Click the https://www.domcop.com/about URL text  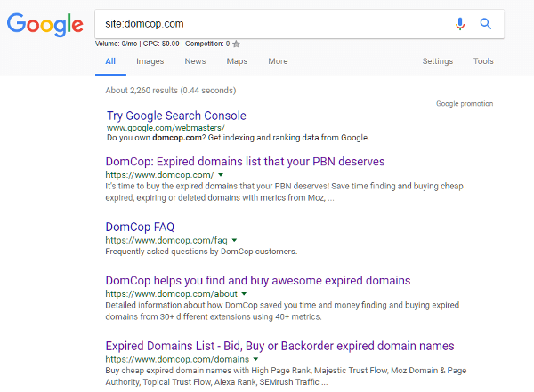coord(171,294)
